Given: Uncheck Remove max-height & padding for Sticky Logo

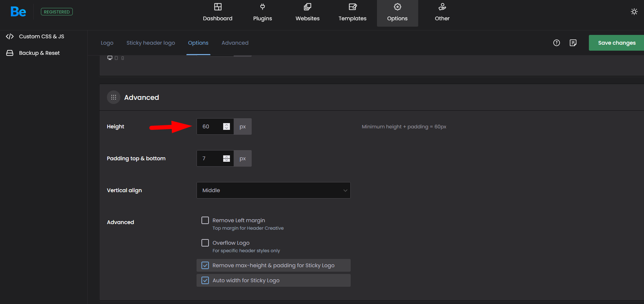Looking at the screenshot, I should point(205,265).
